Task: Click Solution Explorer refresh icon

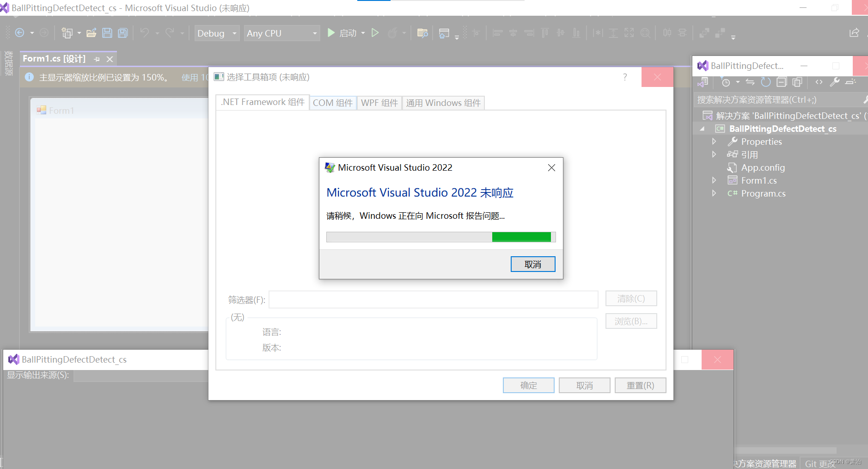Action: (x=766, y=82)
